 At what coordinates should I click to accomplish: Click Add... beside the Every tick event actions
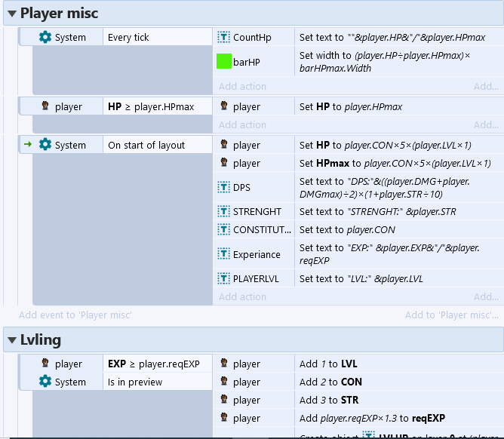pyautogui.click(x=486, y=86)
